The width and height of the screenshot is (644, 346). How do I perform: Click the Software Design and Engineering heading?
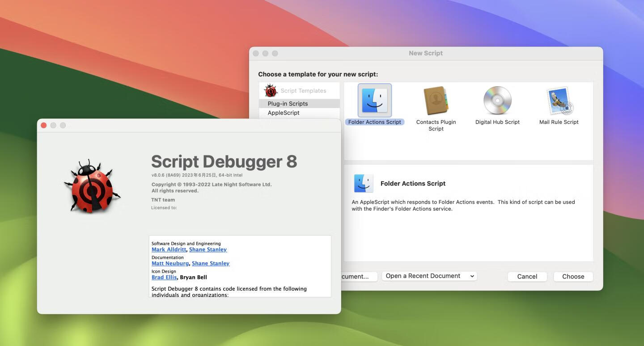point(186,244)
